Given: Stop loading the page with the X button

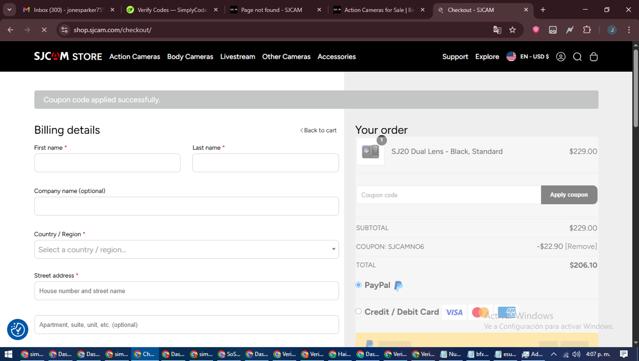Looking at the screenshot, I should tap(44, 30).
